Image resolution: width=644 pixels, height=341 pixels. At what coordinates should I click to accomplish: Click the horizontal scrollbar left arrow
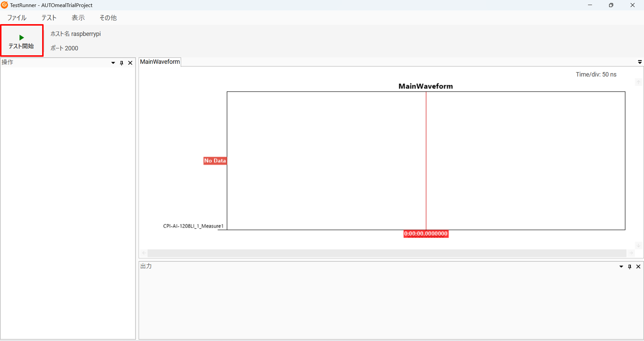click(144, 253)
